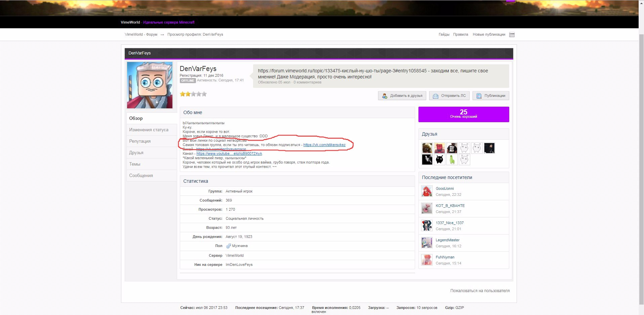644x315 pixels.
Task: Open vk.com/stikersvkez link
Action: (324, 145)
